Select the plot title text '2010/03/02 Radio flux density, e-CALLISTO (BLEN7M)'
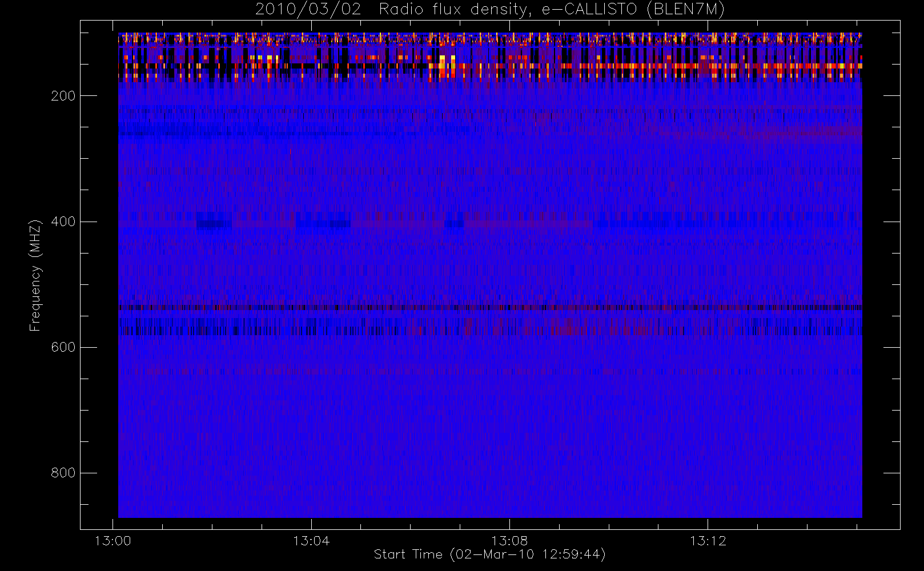Viewport: 924px width, 571px height. pyautogui.click(x=490, y=10)
